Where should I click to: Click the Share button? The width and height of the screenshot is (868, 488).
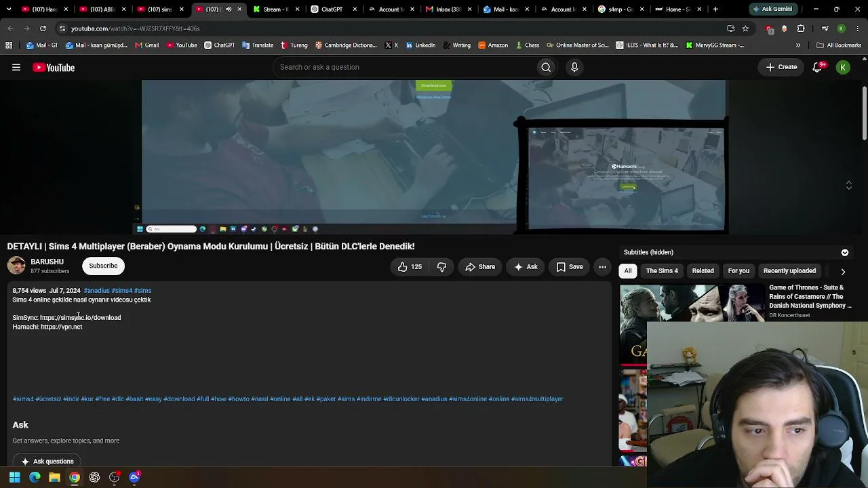pyautogui.click(x=480, y=267)
